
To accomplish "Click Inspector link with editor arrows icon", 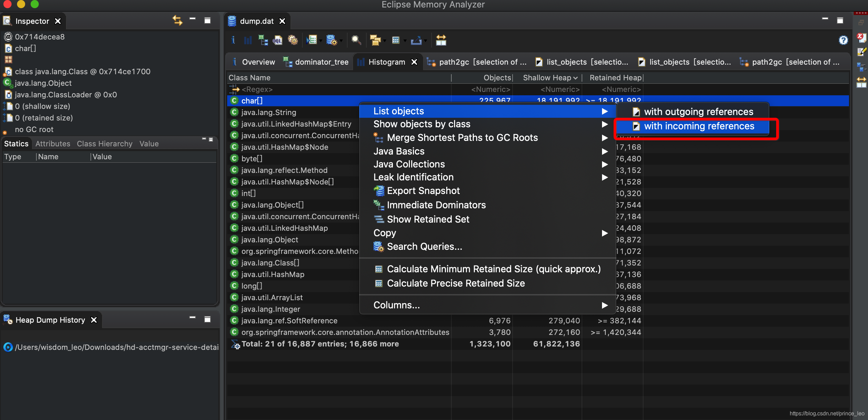I will click(177, 21).
